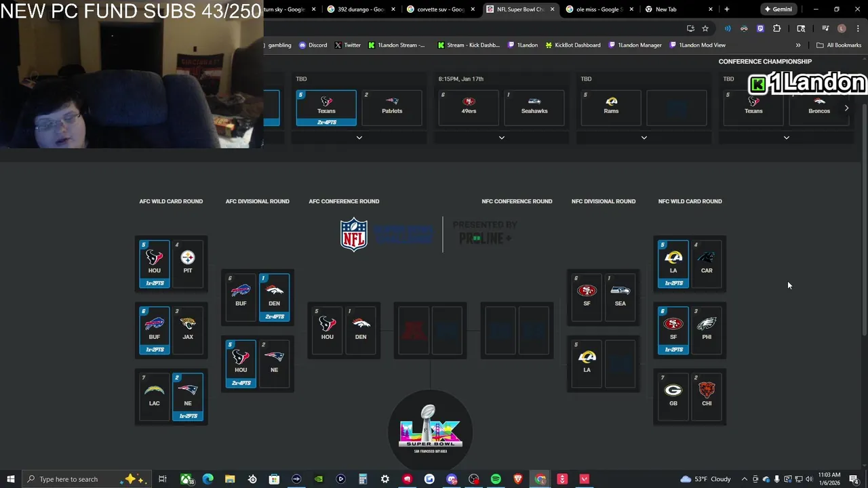
Task: Click the system tray volume icon
Action: (x=809, y=479)
